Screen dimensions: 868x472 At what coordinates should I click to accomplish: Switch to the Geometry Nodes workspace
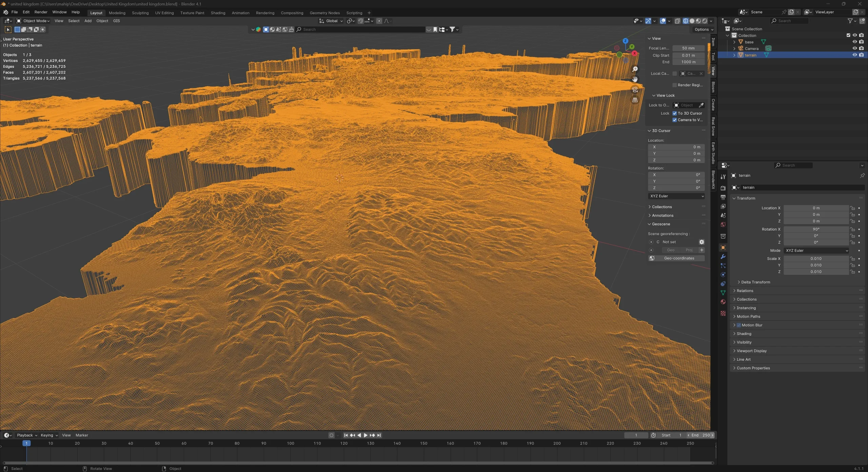pos(324,13)
